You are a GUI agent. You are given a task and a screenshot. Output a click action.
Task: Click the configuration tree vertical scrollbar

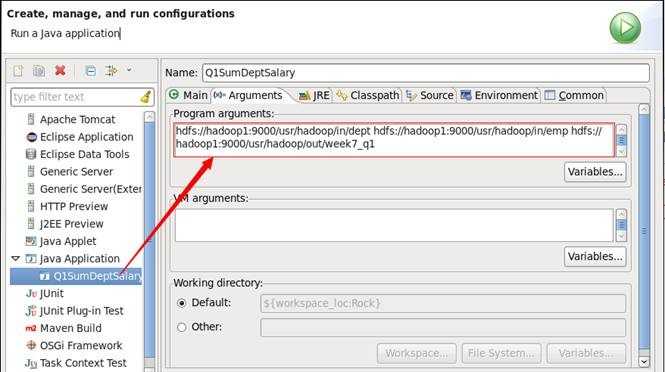click(149, 240)
